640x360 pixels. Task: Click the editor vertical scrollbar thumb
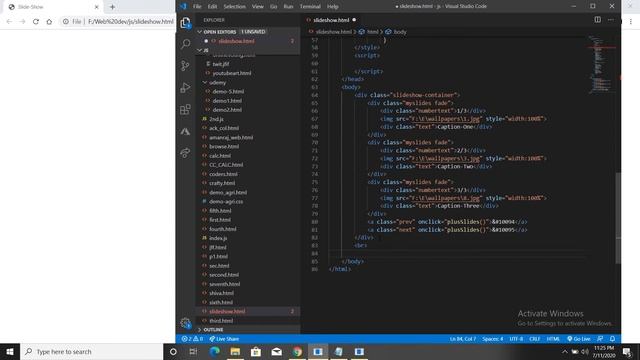point(618,218)
